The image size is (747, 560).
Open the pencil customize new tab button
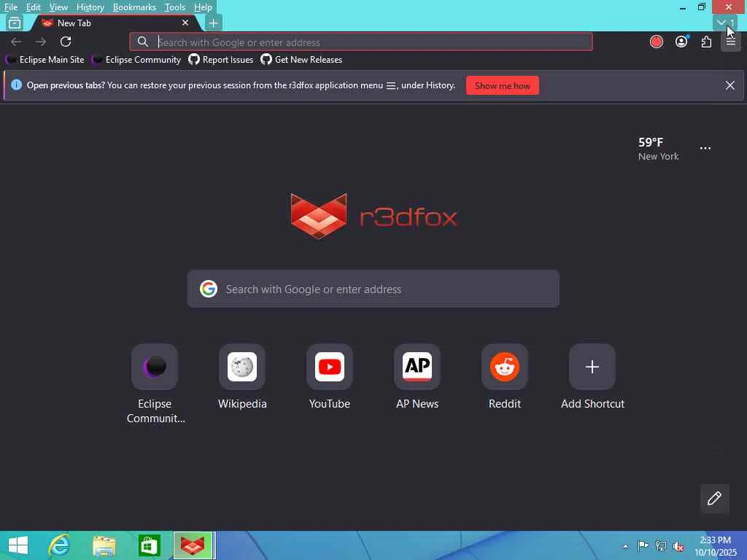(x=714, y=499)
